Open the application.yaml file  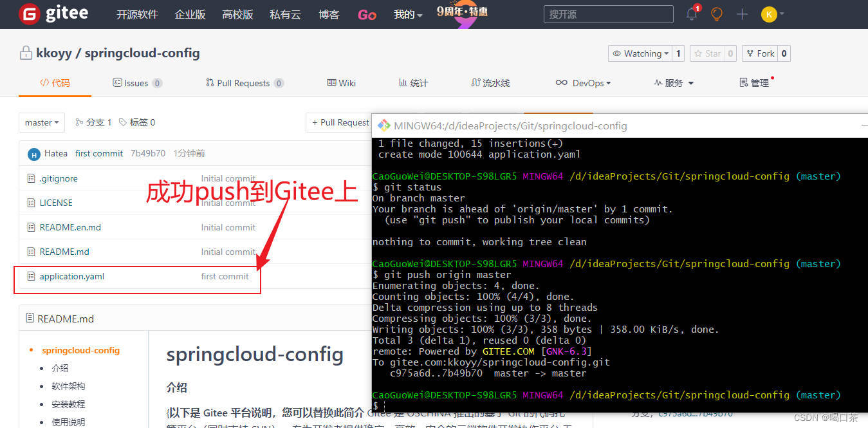(x=72, y=276)
